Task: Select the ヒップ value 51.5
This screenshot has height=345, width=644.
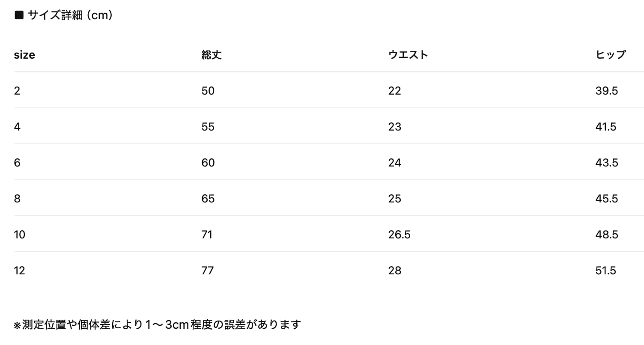Action: (x=606, y=271)
